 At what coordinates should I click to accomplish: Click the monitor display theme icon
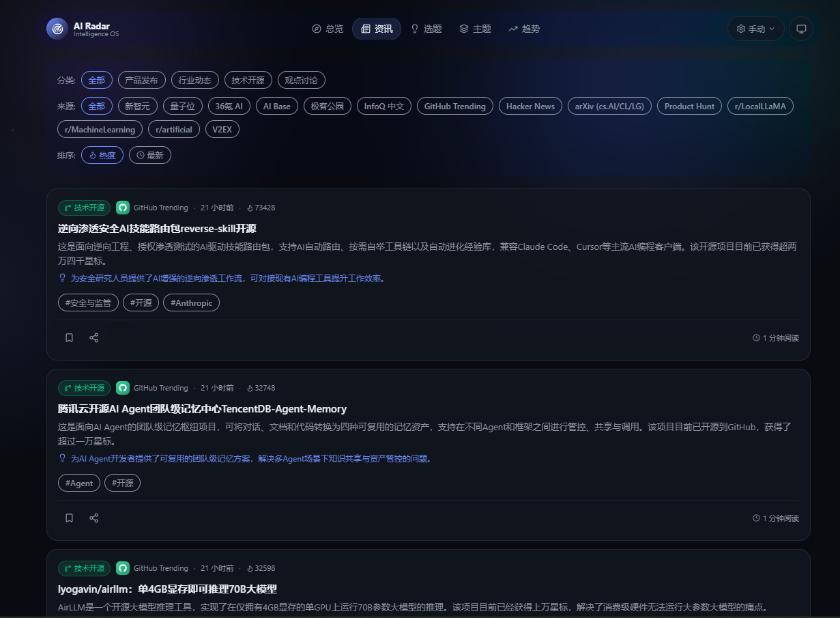(x=801, y=29)
